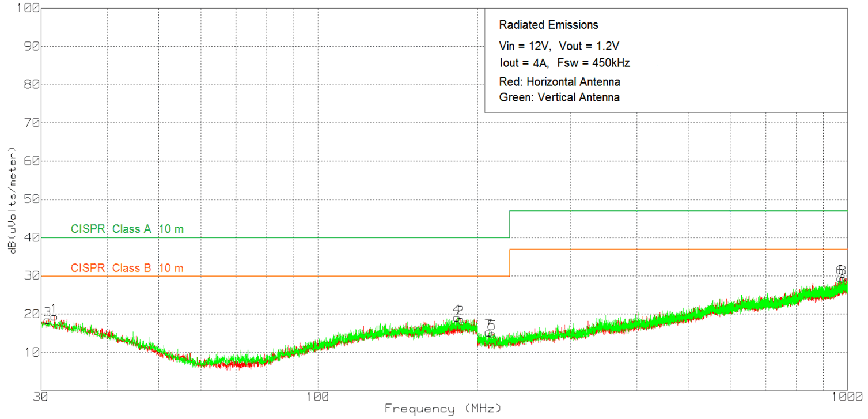The width and height of the screenshot is (868, 419).
Task: Expand the Frequency (MHz) axis label
Action: tap(443, 409)
